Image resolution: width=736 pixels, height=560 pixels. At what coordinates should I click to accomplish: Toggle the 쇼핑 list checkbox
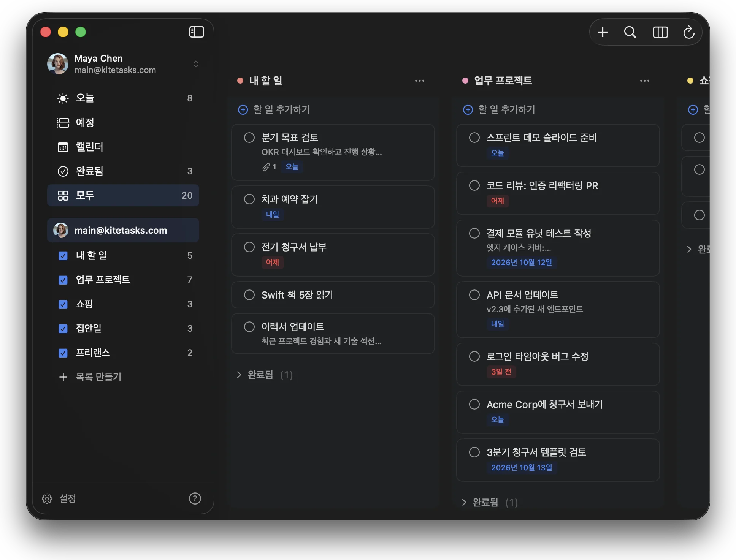[63, 304]
